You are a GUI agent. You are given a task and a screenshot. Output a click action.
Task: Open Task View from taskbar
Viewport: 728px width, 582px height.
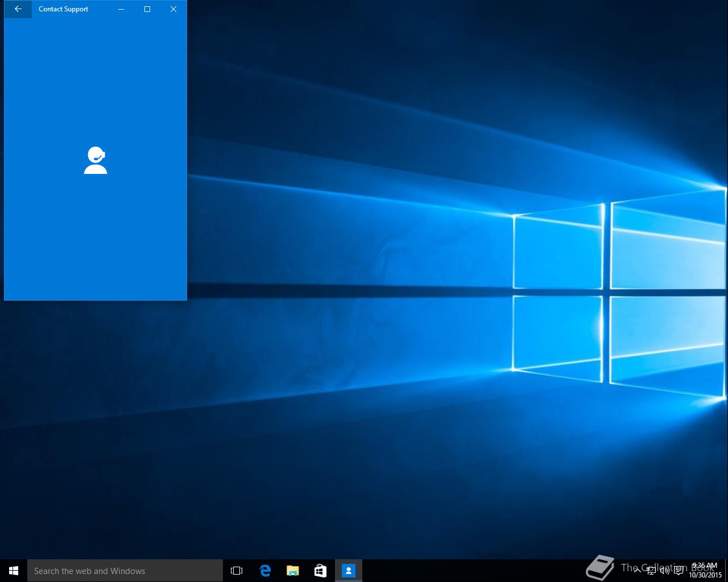click(237, 571)
